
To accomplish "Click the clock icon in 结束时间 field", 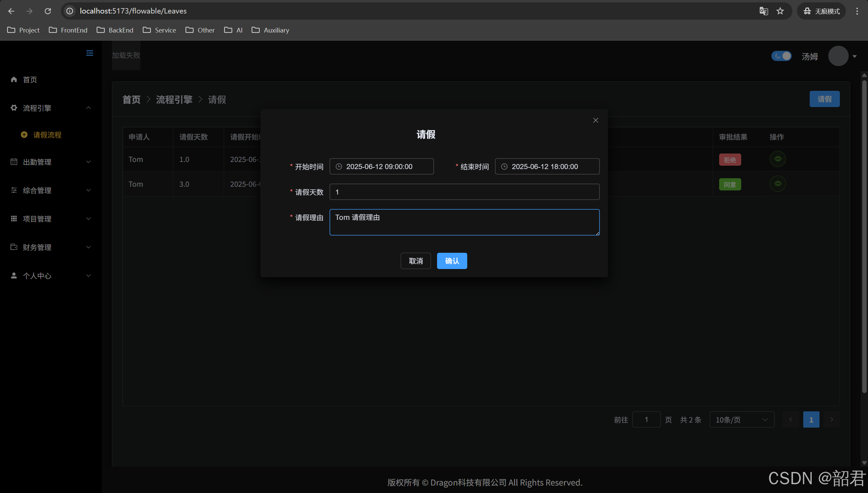I will pyautogui.click(x=504, y=167).
